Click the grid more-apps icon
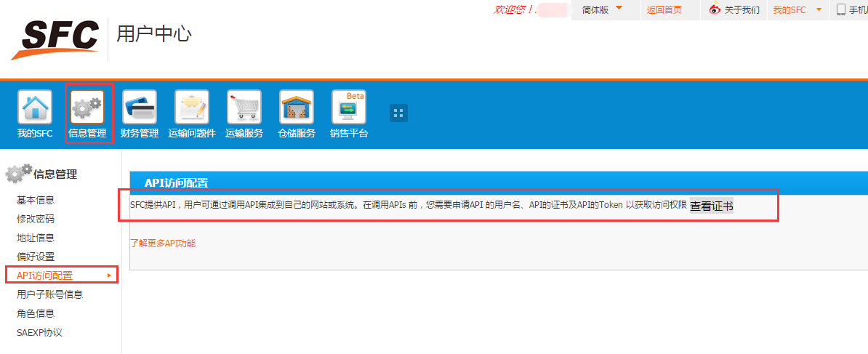Viewport: 868px width, 354px height. (x=398, y=113)
